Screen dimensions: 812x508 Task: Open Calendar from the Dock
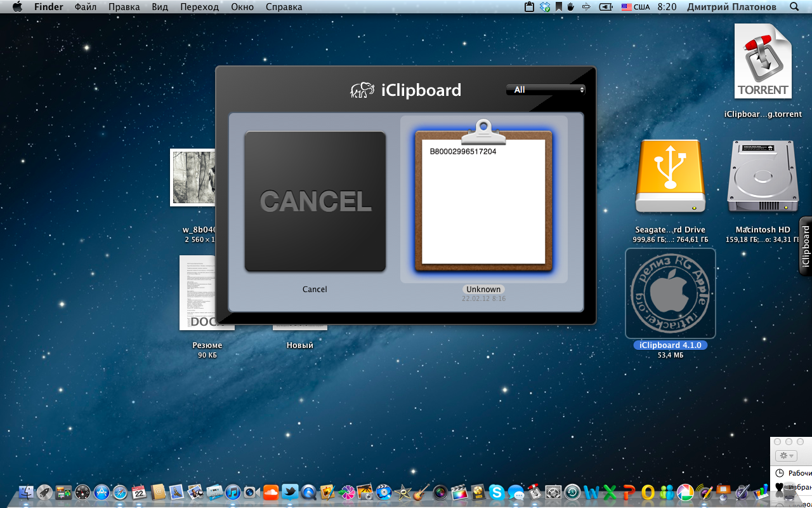pyautogui.click(x=139, y=492)
